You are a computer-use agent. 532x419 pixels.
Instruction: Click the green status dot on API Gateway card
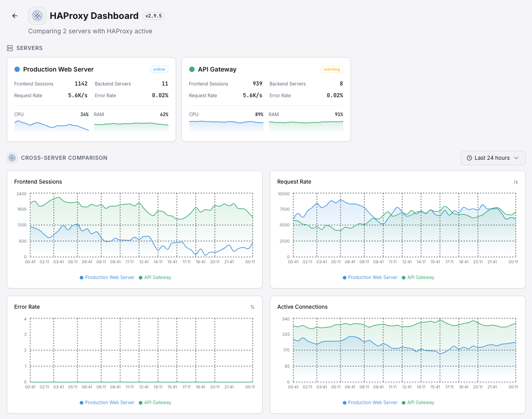click(x=192, y=69)
